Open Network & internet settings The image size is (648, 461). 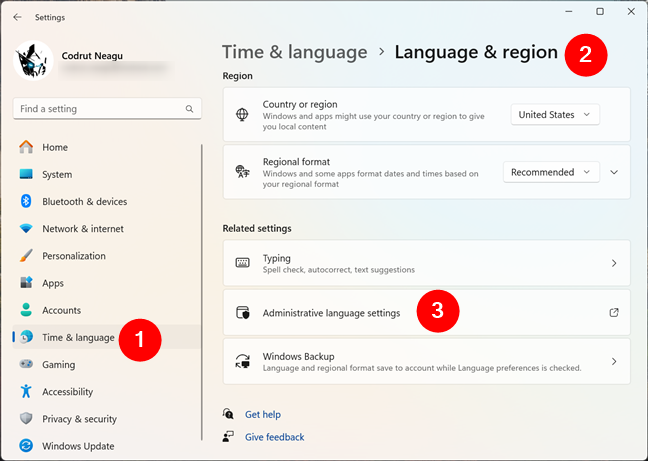pyautogui.click(x=107, y=228)
